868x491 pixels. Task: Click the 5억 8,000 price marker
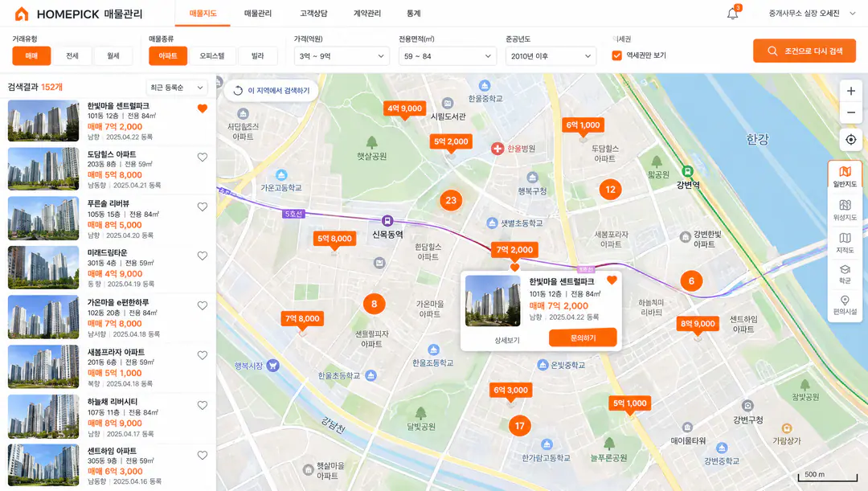[334, 239]
